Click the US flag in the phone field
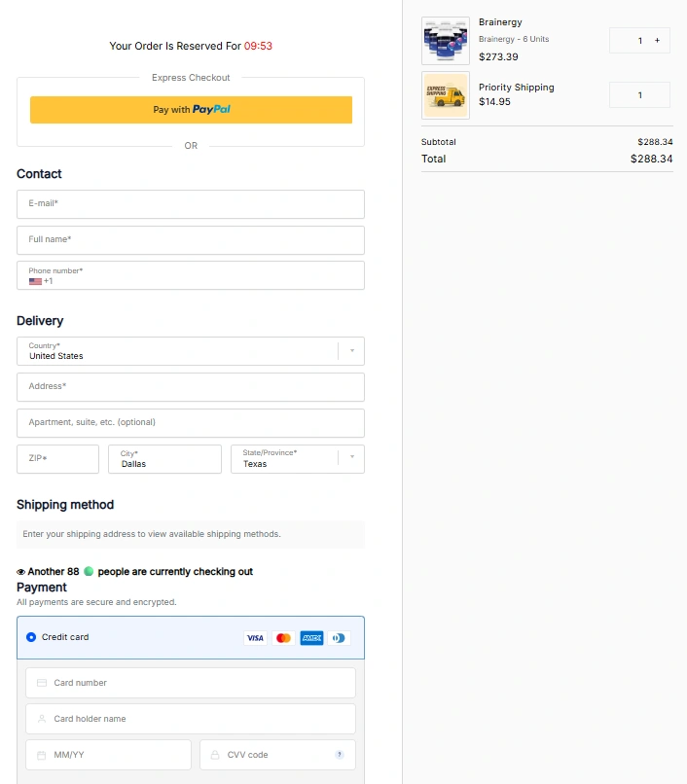687x784 pixels. (x=37, y=280)
